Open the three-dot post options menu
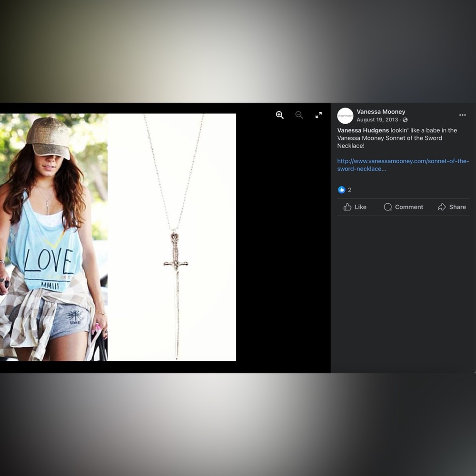Screen dimensions: 476x476 click(x=462, y=115)
